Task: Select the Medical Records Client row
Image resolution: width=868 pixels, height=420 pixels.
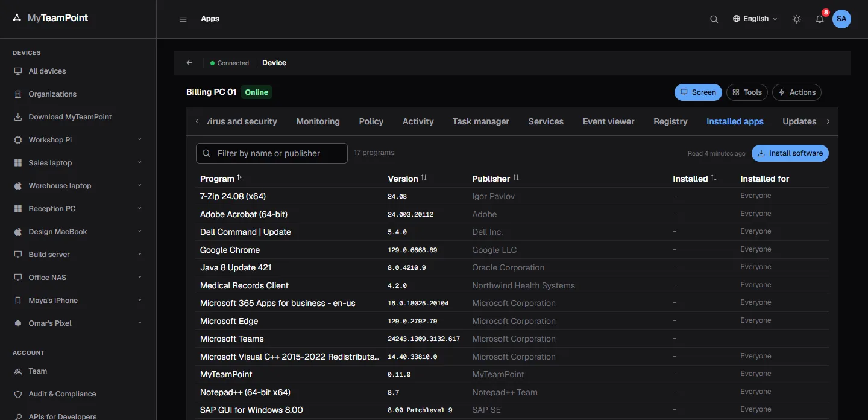Action: click(512, 285)
